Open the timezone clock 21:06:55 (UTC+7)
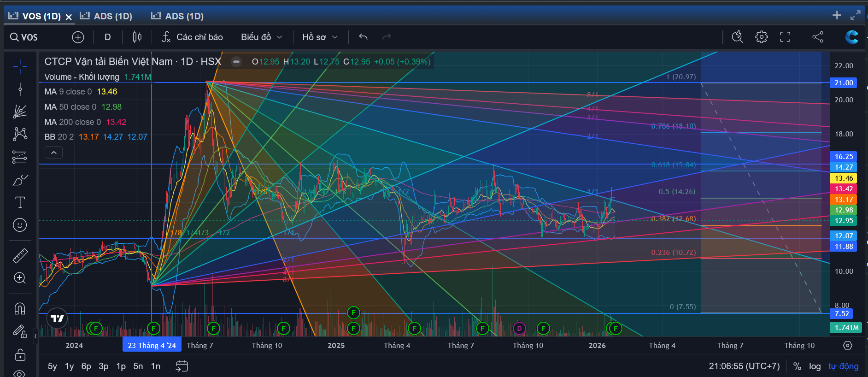The height and width of the screenshot is (377, 868). 744,366
